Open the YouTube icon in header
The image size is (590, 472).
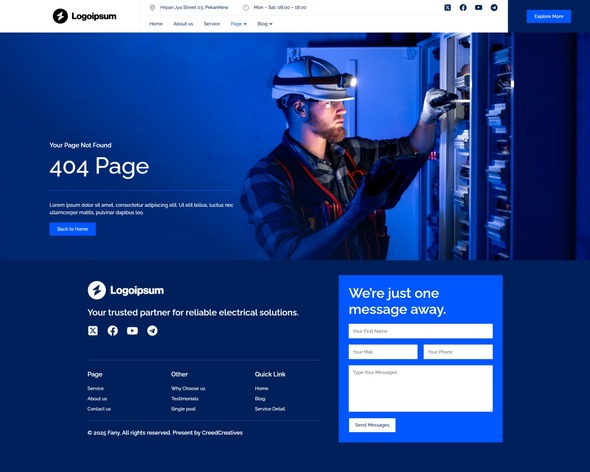click(478, 8)
